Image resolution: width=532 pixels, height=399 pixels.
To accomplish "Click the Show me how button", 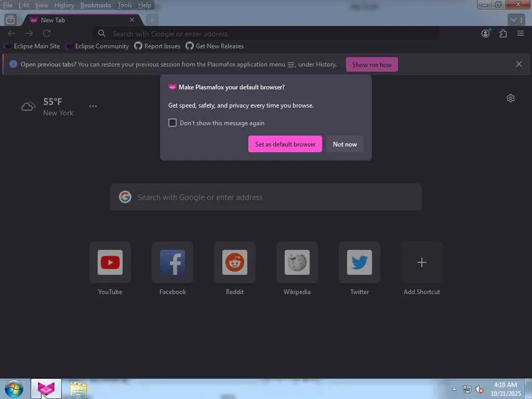I will tap(372, 64).
